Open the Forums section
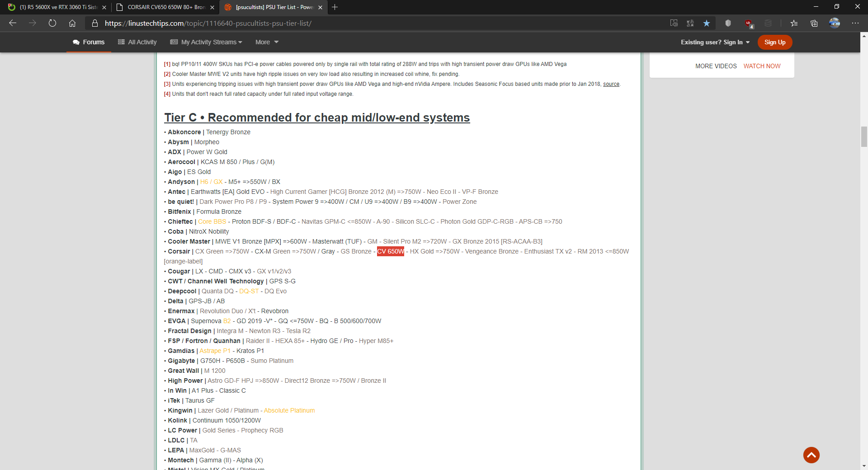 point(89,42)
